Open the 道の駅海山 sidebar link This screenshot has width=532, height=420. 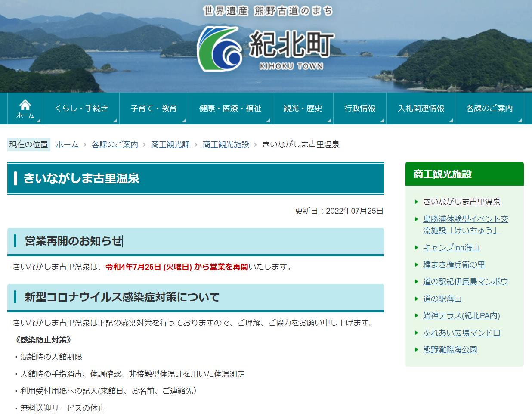442,299
